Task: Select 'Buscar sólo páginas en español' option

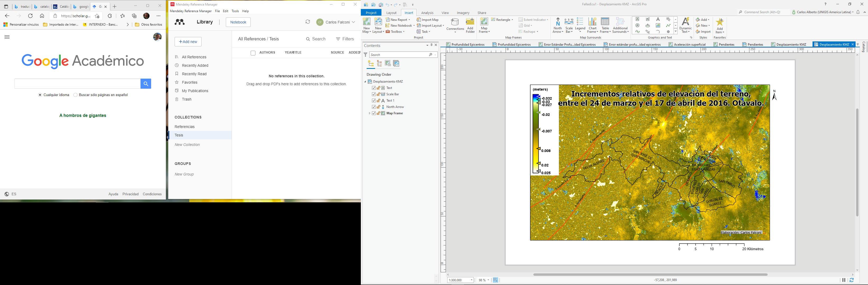Action: pyautogui.click(x=76, y=95)
